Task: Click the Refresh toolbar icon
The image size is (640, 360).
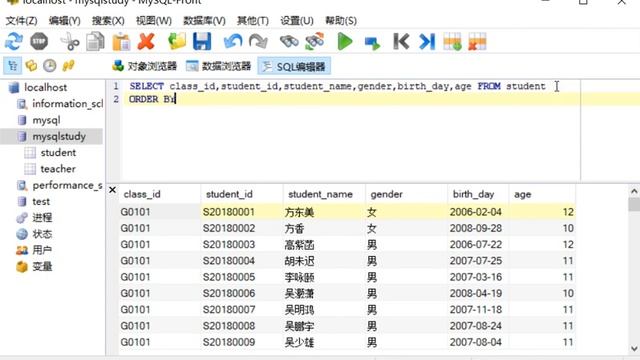Action: 13,42
